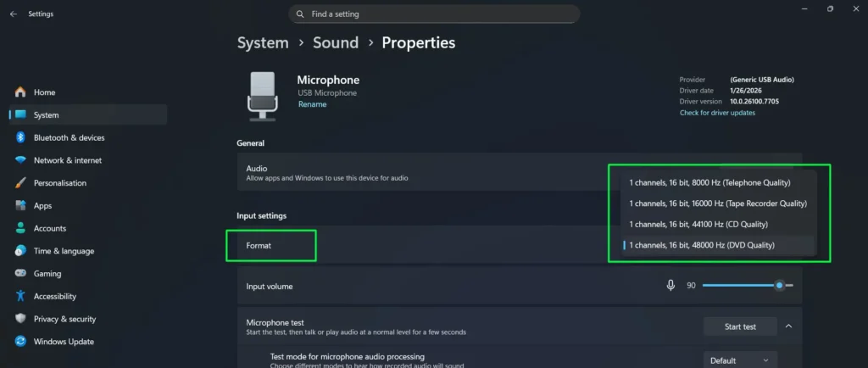Open Windows Update page
Image resolution: width=868 pixels, height=368 pixels.
[88, 342]
